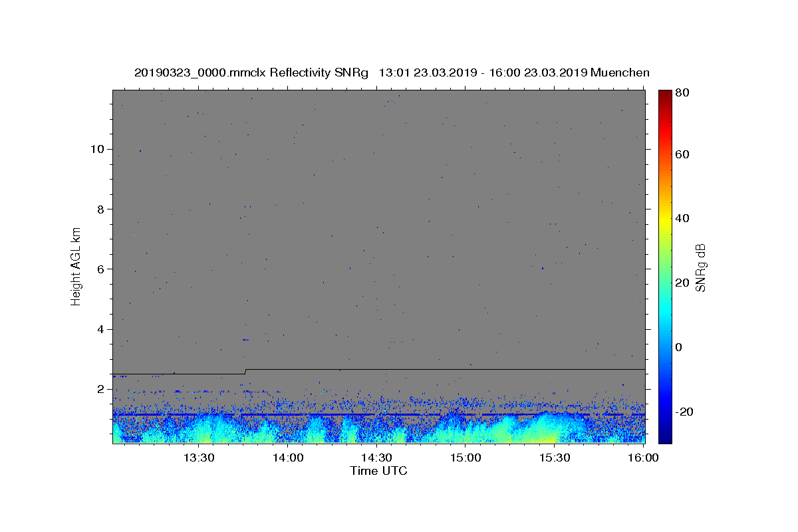Click the 14:00 time tick label

289,458
